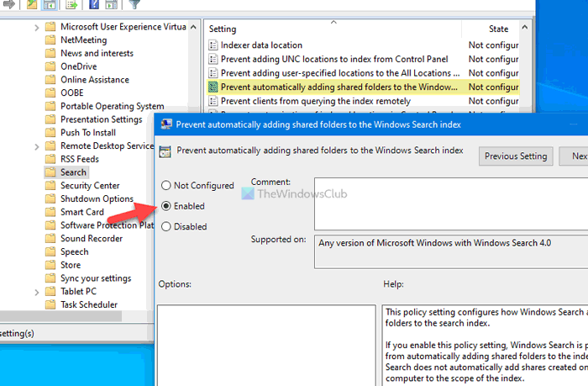Click the Previous Setting button

(516, 156)
